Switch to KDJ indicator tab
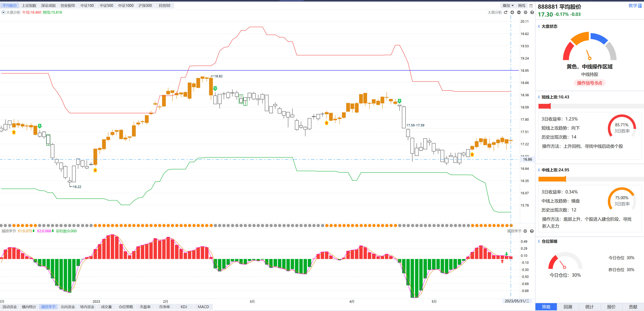 point(184,307)
